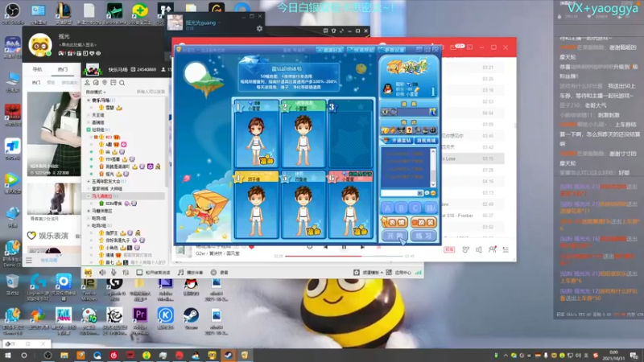Open the Steam desktop shortcut

[191, 319]
